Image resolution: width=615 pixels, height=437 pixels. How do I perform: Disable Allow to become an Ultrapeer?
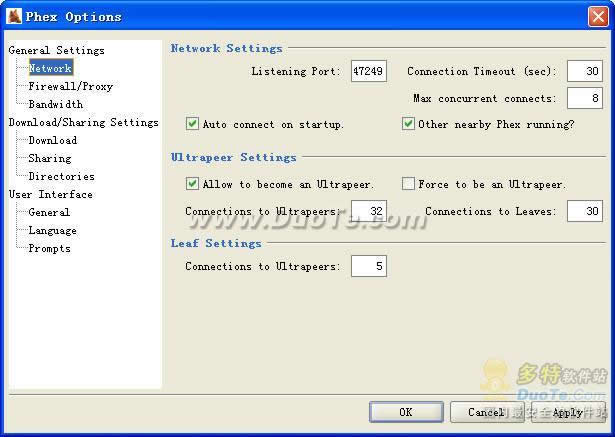[193, 184]
